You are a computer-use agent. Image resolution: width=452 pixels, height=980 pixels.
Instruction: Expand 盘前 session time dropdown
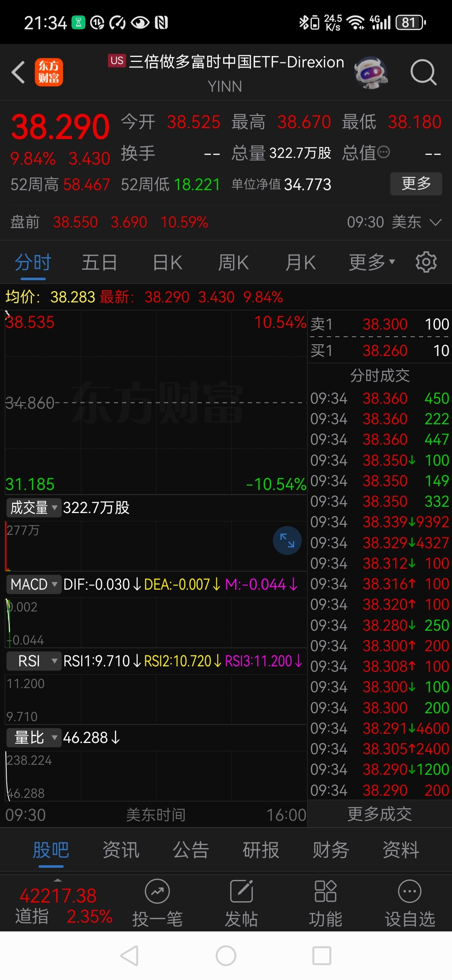[x=436, y=222]
